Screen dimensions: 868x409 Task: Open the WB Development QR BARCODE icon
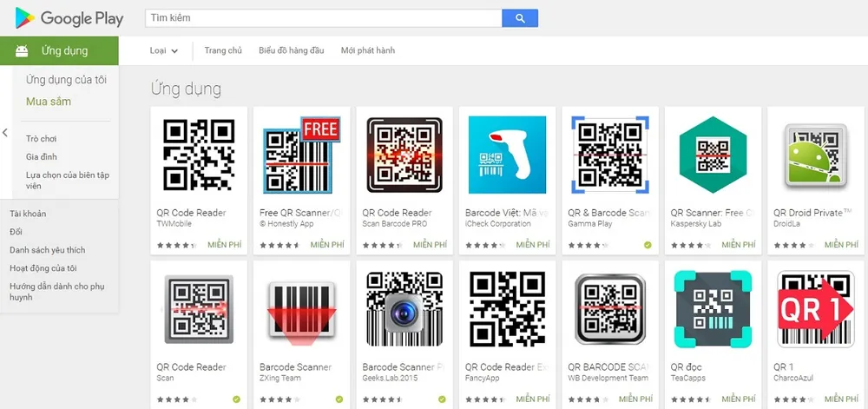(x=610, y=309)
